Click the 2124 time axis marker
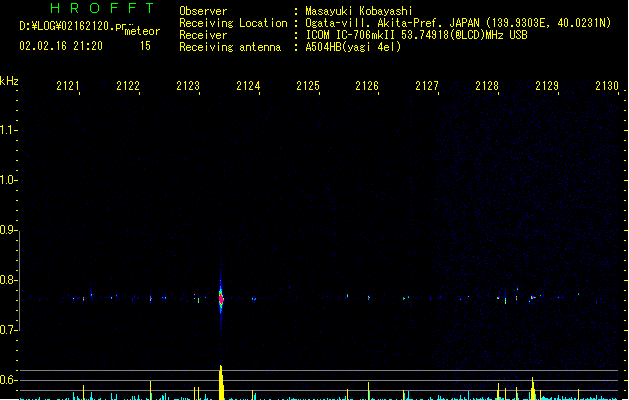The height and width of the screenshot is (400, 629). click(x=248, y=86)
